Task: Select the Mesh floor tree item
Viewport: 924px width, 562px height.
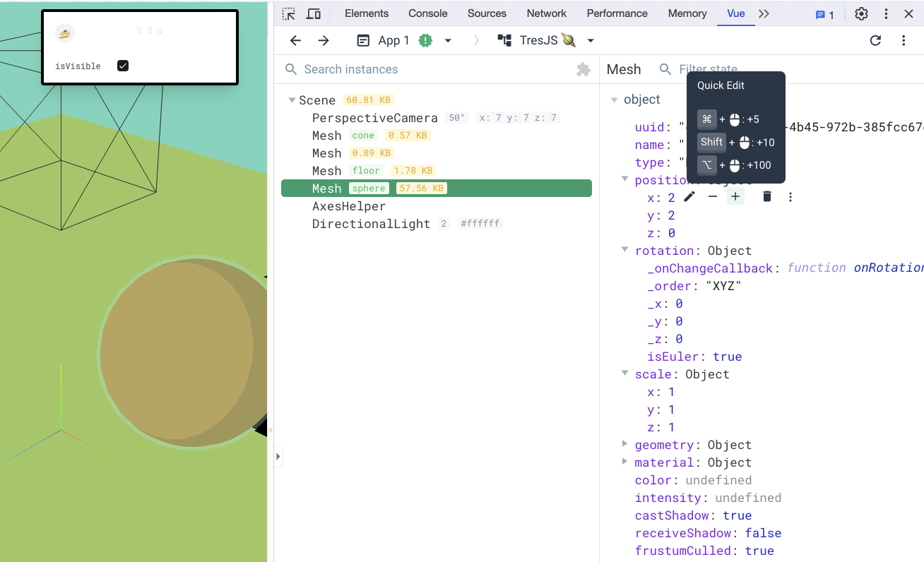Action: [x=327, y=171]
